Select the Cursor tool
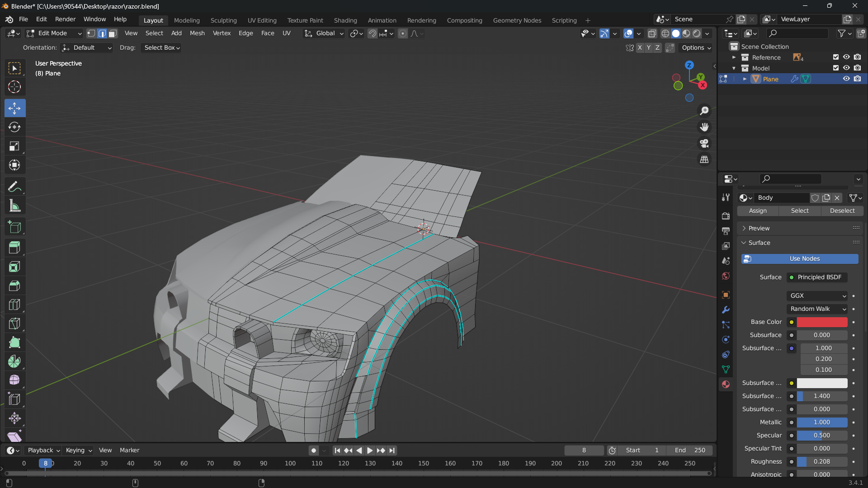Viewport: 868px width, 488px height. [14, 87]
